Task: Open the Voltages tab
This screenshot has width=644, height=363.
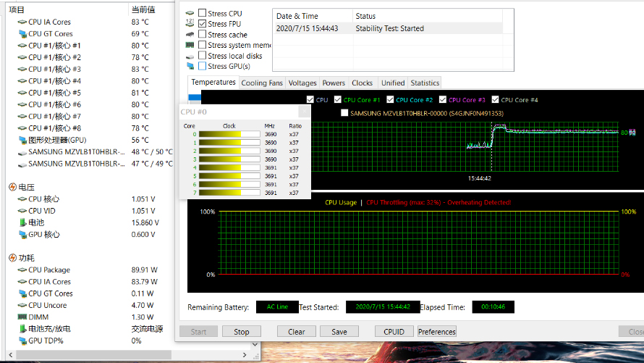Action: (302, 83)
